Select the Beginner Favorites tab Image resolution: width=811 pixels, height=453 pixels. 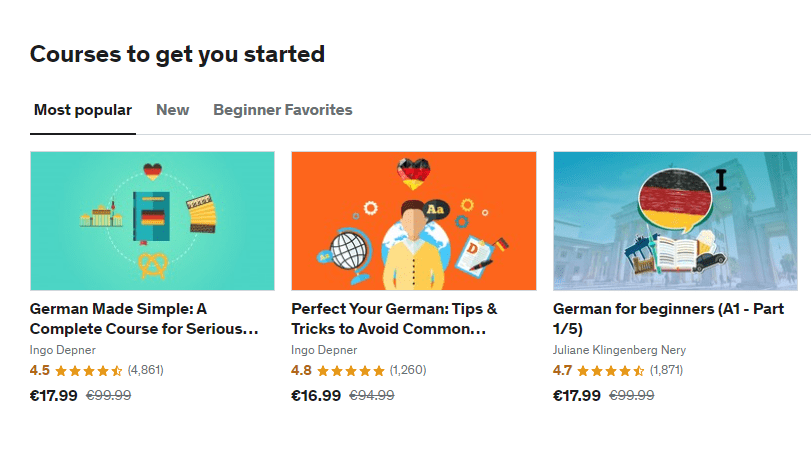click(x=282, y=110)
